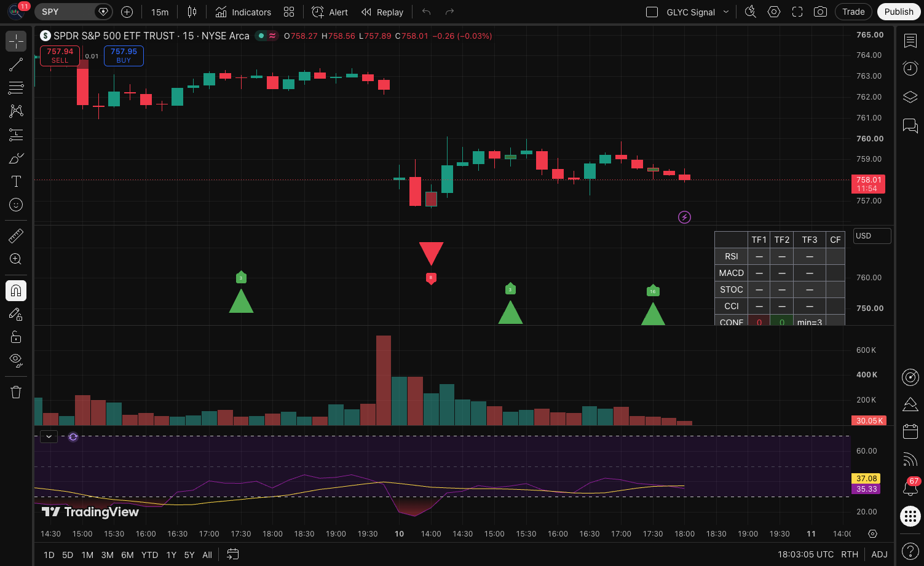
Task: Open the SPY symbol search box
Action: (x=73, y=12)
